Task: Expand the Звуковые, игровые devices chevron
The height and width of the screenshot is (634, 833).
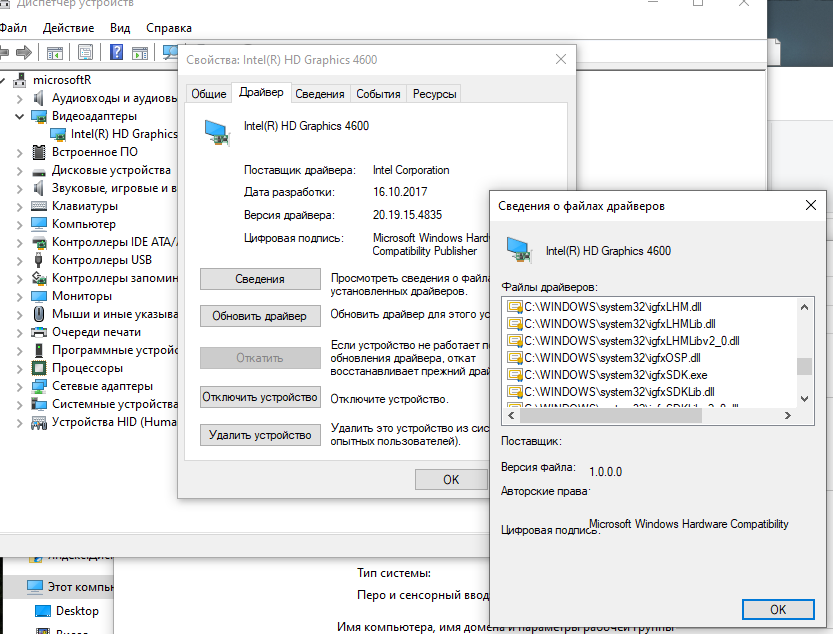Action: (20, 189)
